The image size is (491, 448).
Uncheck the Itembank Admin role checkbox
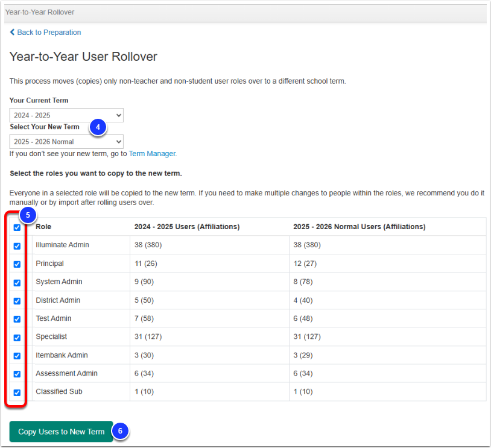pos(17,356)
